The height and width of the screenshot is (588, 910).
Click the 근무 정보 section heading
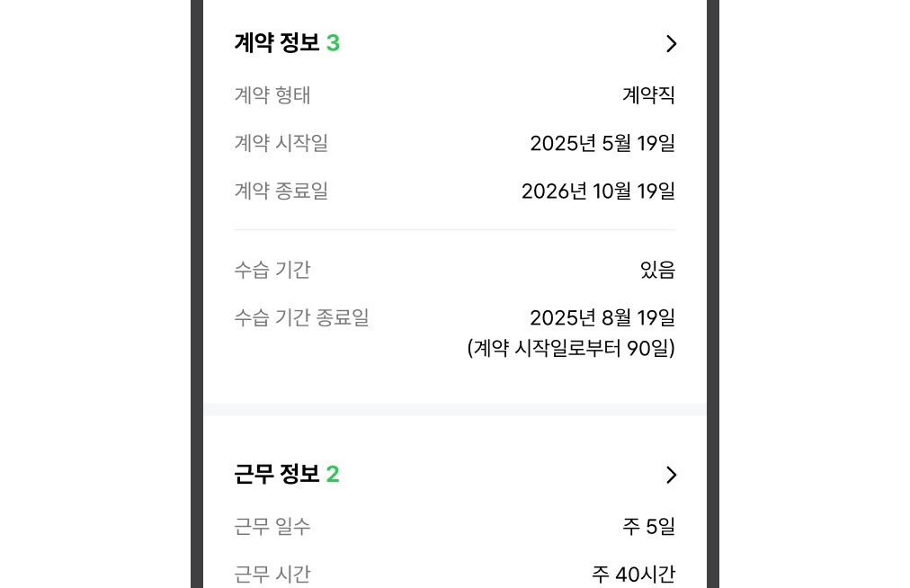276,474
